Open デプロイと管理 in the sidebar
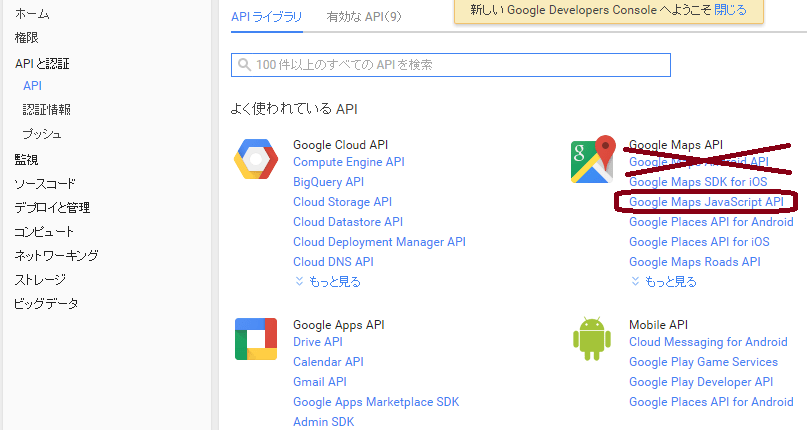This screenshot has height=430, width=807. (52, 208)
